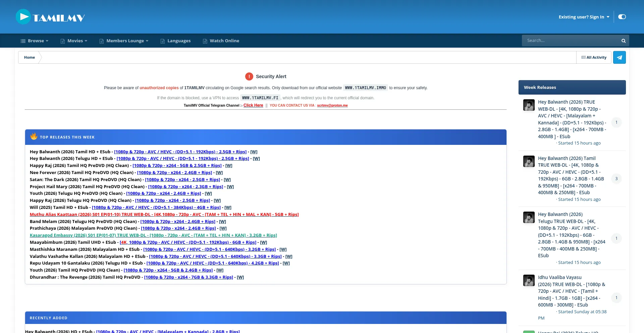The width and height of the screenshot is (644, 333).
Task: Expand the Movies menu
Action: pos(74,41)
